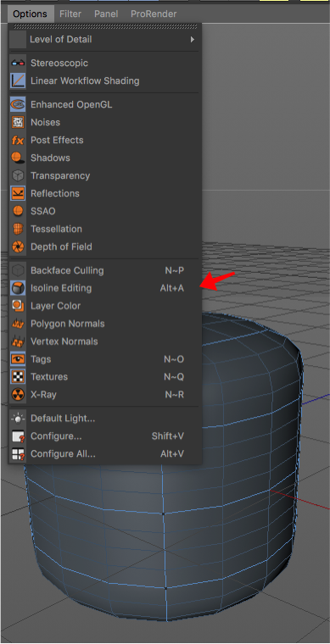Click the Shadows sphere icon
330x644 pixels.
click(x=18, y=158)
